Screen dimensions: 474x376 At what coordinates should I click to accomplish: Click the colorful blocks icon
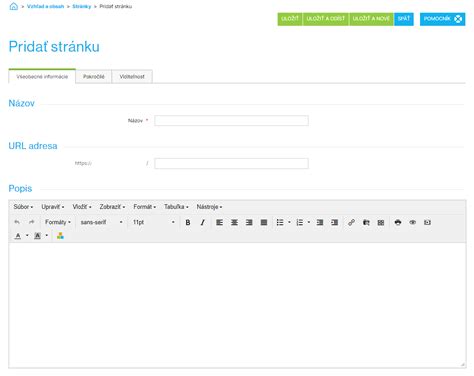[60, 236]
